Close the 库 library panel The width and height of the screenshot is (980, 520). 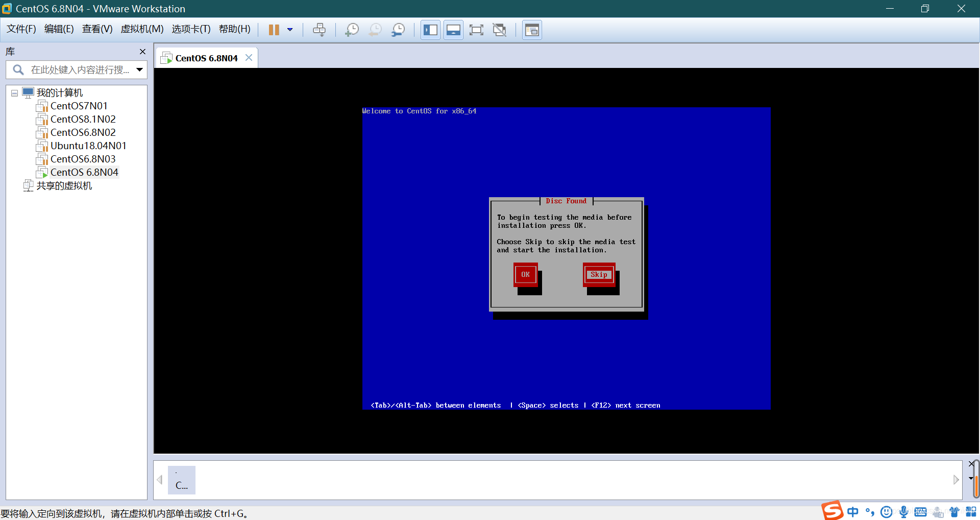(x=142, y=52)
